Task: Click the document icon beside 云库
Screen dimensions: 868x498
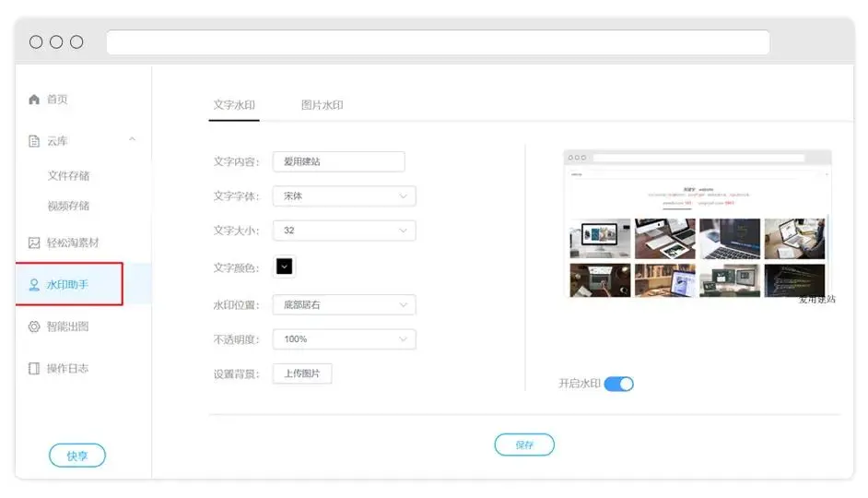Action: coord(34,141)
